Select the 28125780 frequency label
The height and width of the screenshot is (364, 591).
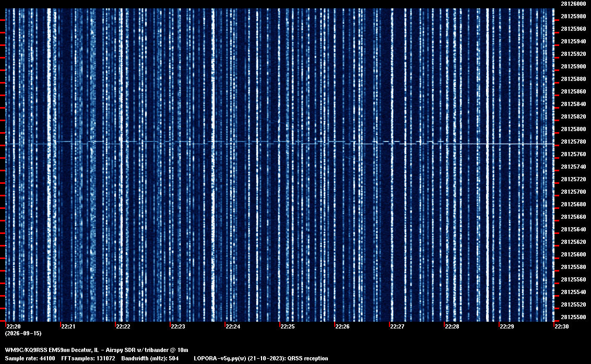[573, 142]
